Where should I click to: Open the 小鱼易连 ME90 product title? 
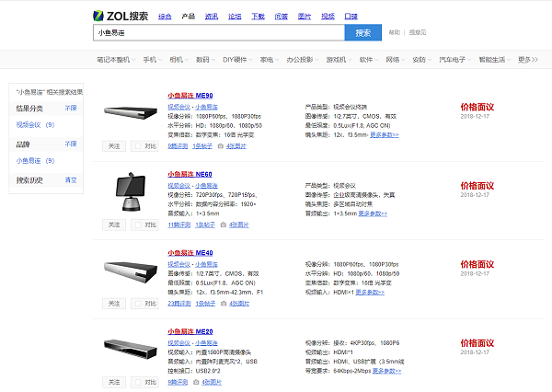[x=190, y=96]
